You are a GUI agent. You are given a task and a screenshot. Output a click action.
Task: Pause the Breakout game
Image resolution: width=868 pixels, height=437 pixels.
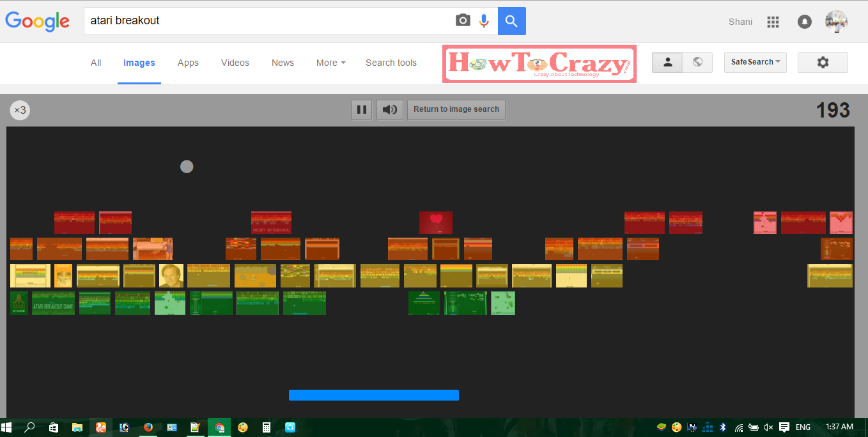pyautogui.click(x=362, y=109)
